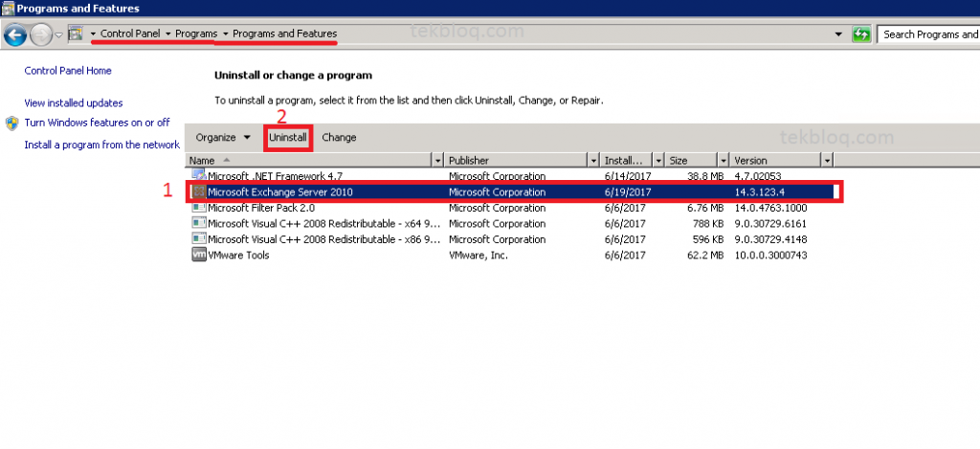Click the 38.8 MB size cell
This screenshot has height=449, width=980.
pyautogui.click(x=705, y=176)
